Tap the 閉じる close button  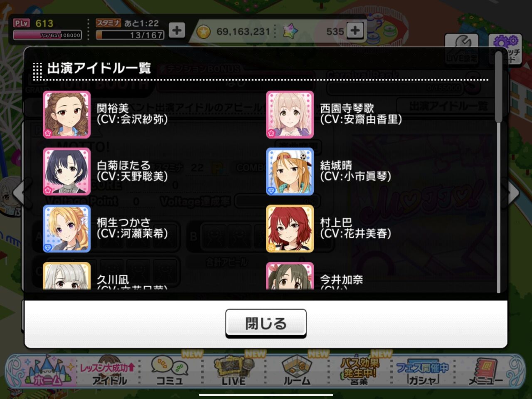point(266,323)
